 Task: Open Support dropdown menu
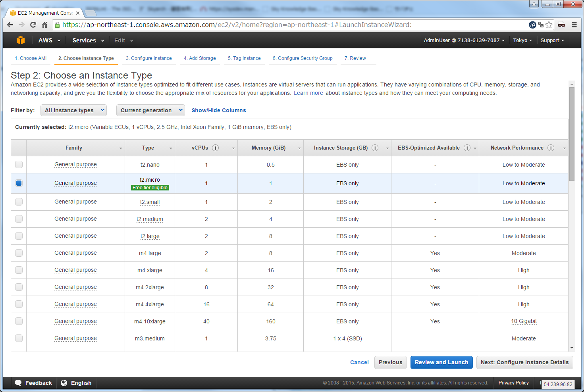point(552,40)
